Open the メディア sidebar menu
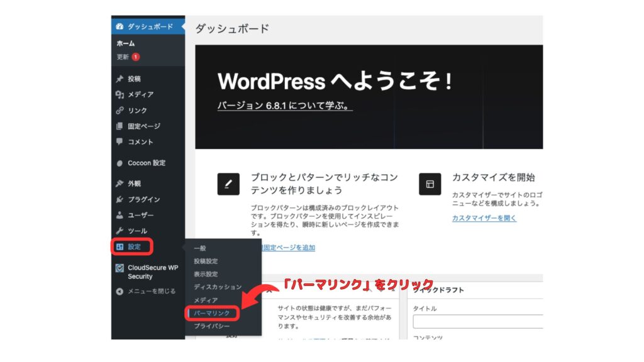This screenshot has width=644, height=362. (x=140, y=94)
